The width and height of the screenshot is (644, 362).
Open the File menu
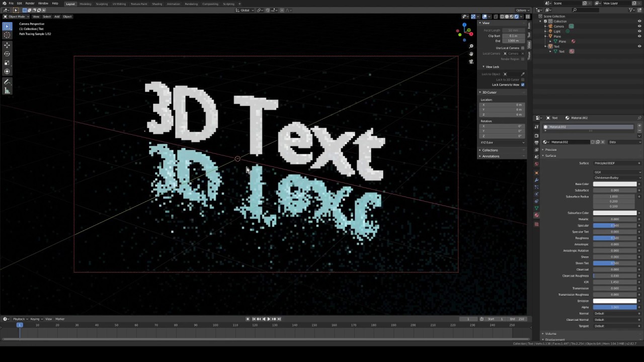tap(11, 4)
